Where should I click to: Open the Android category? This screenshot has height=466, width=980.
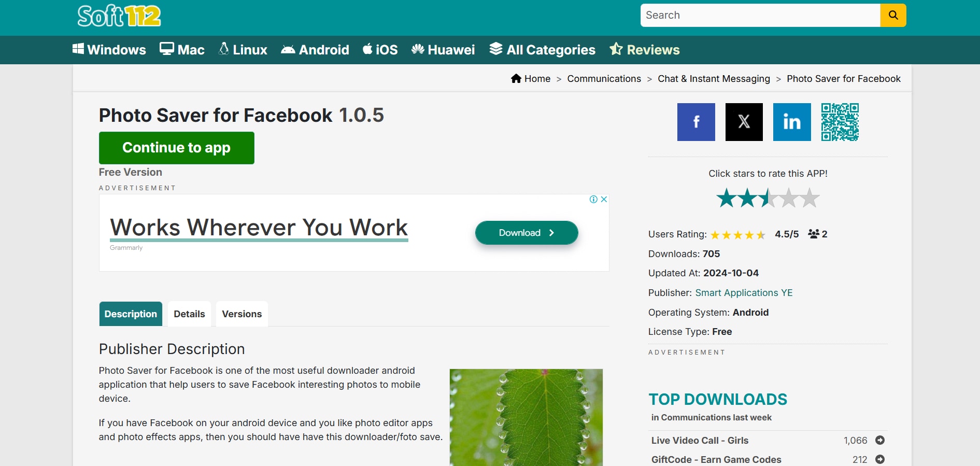point(315,50)
